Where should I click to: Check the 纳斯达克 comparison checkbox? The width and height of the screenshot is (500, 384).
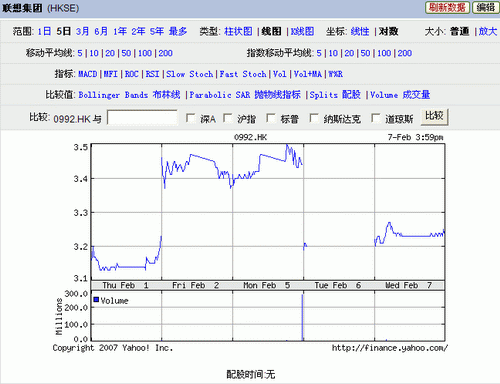tap(314, 118)
